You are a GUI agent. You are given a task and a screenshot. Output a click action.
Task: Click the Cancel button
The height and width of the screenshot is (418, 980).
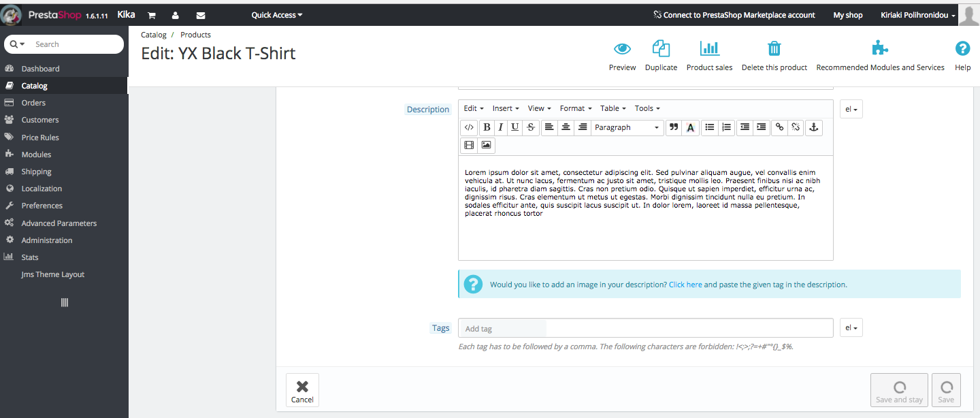[302, 391]
